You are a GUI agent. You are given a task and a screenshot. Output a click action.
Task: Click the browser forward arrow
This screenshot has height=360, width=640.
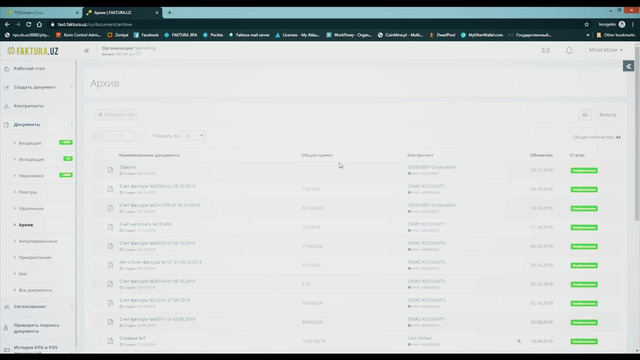[x=18, y=24]
